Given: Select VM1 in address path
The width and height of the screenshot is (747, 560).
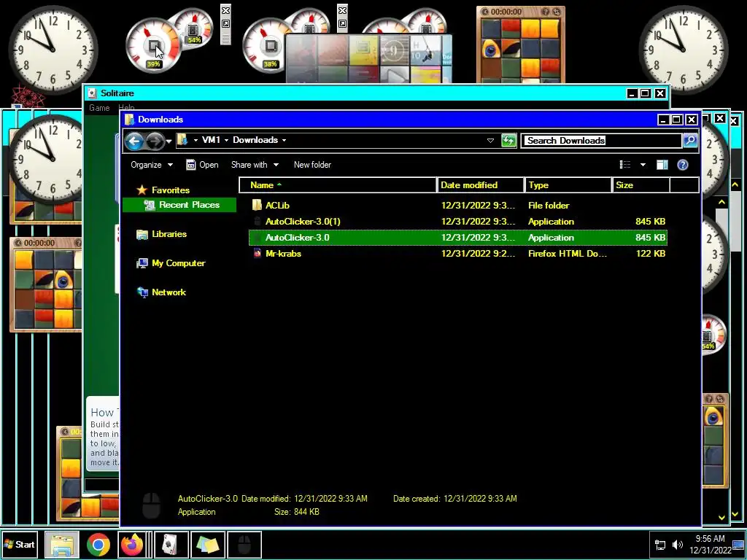Looking at the screenshot, I should click(211, 140).
